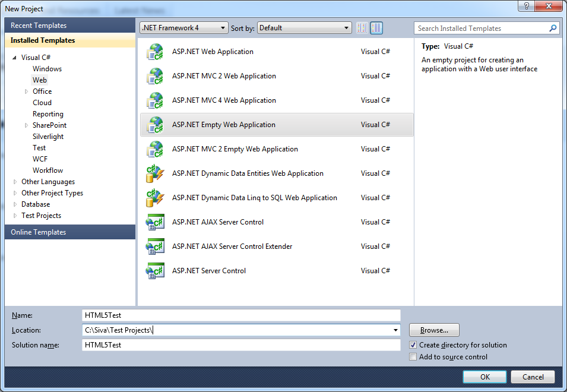This screenshot has height=392, width=567.
Task: Click the ASP.NET Server Control icon
Action: coord(155,271)
